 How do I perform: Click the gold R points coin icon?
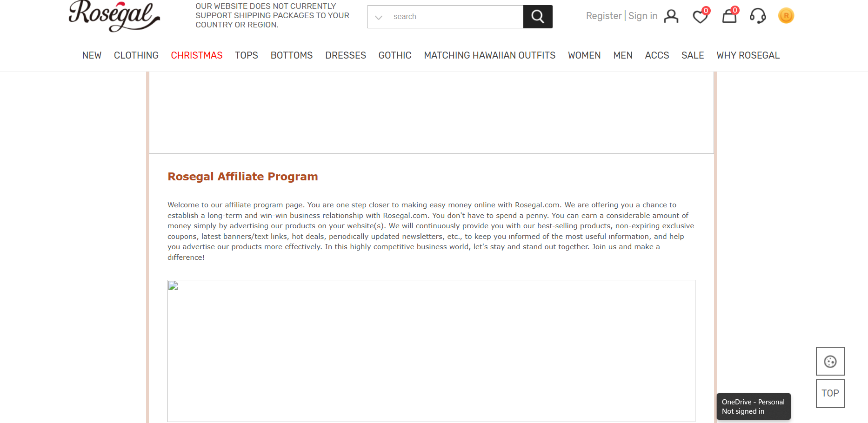click(x=786, y=16)
